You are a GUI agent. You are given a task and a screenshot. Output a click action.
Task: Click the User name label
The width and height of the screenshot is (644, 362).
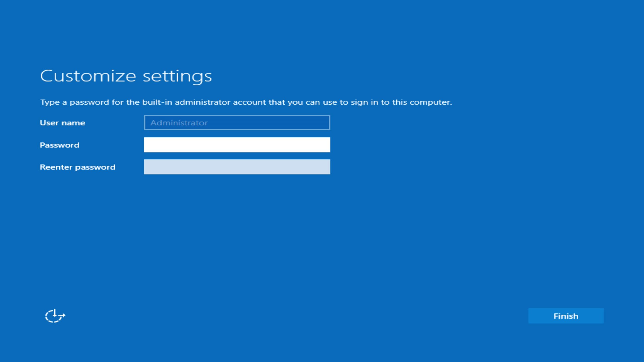[62, 123]
